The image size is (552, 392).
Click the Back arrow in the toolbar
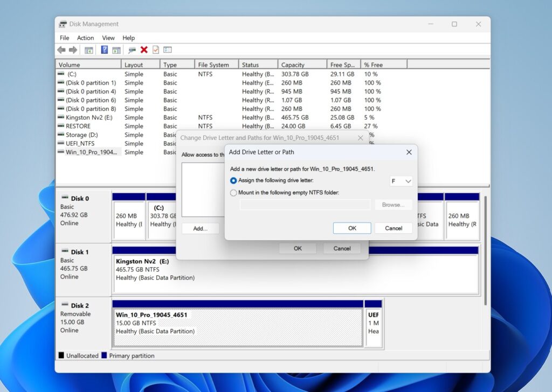61,50
